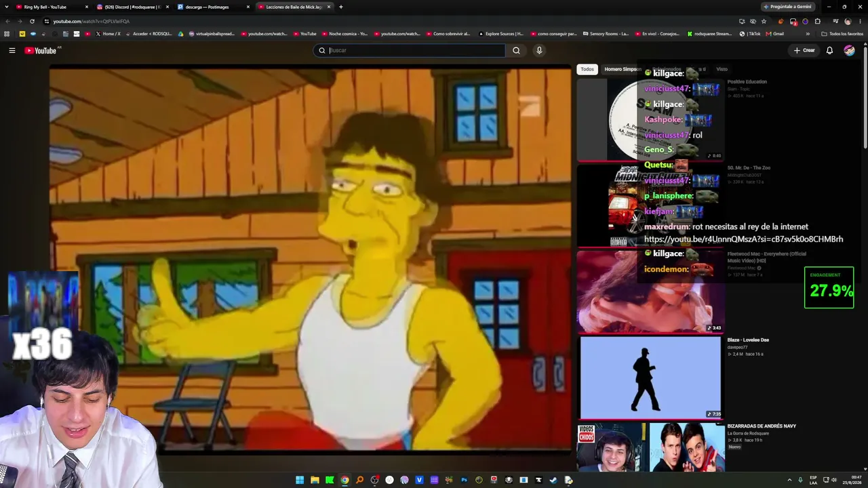The image size is (868, 488).
Task: Open Steam from the taskbar
Action: (553, 480)
